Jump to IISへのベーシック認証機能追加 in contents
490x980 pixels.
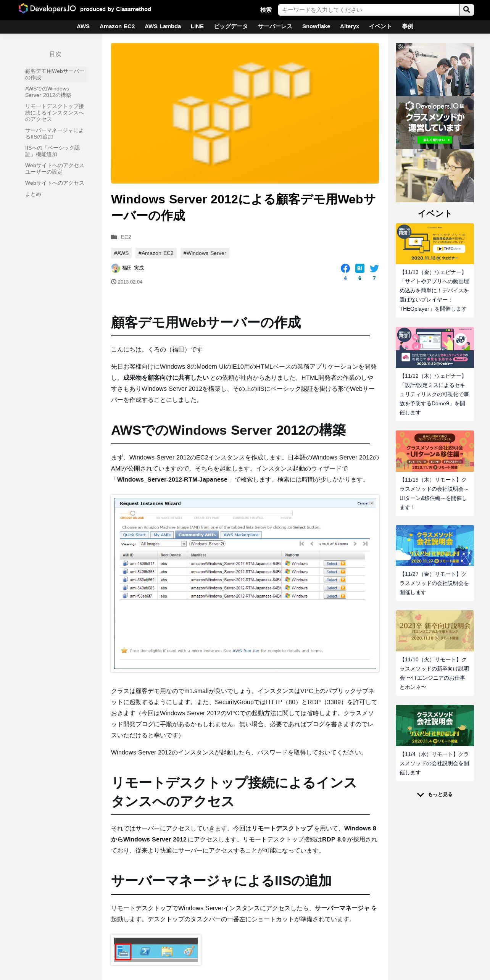[x=55, y=151]
